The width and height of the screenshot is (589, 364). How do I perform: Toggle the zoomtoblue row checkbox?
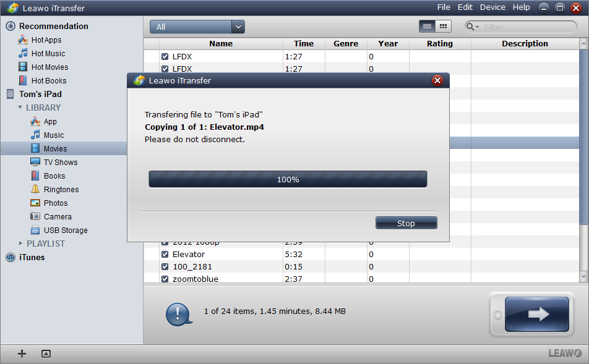coord(165,279)
